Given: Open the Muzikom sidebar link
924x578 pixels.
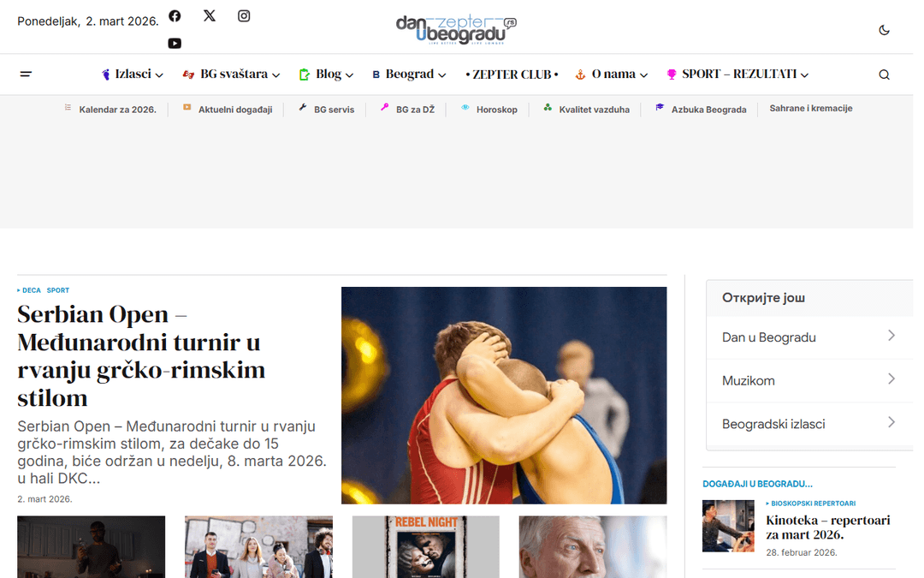Looking at the screenshot, I should (749, 380).
